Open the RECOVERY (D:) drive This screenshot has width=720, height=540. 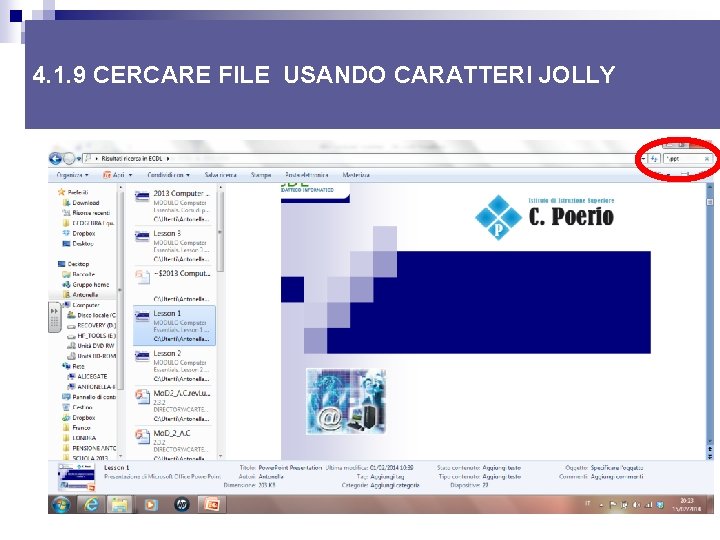91,325
